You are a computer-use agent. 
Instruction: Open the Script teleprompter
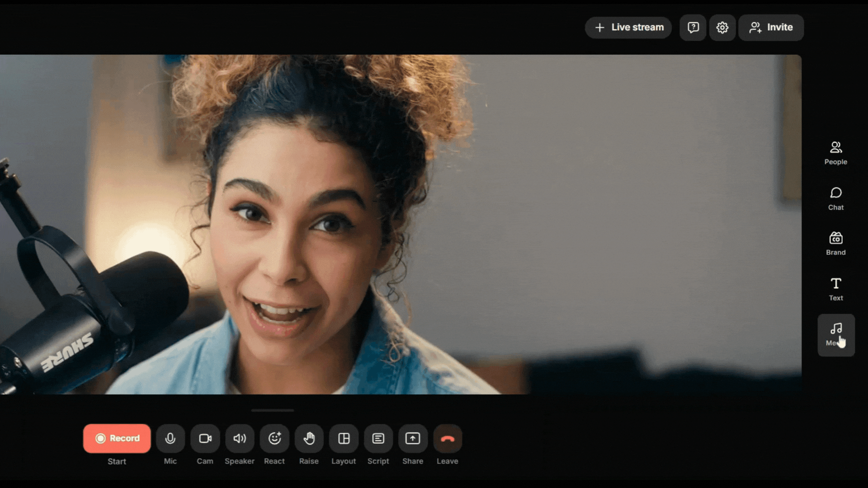tap(378, 438)
